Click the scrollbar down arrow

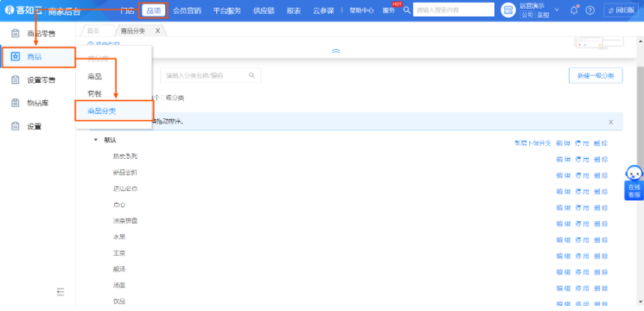point(640,301)
